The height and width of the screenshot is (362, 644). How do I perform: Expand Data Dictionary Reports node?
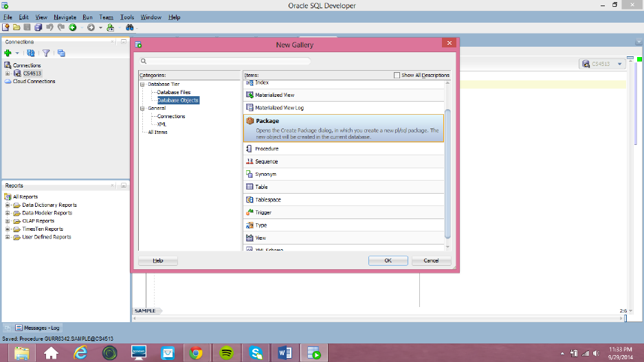click(x=8, y=205)
